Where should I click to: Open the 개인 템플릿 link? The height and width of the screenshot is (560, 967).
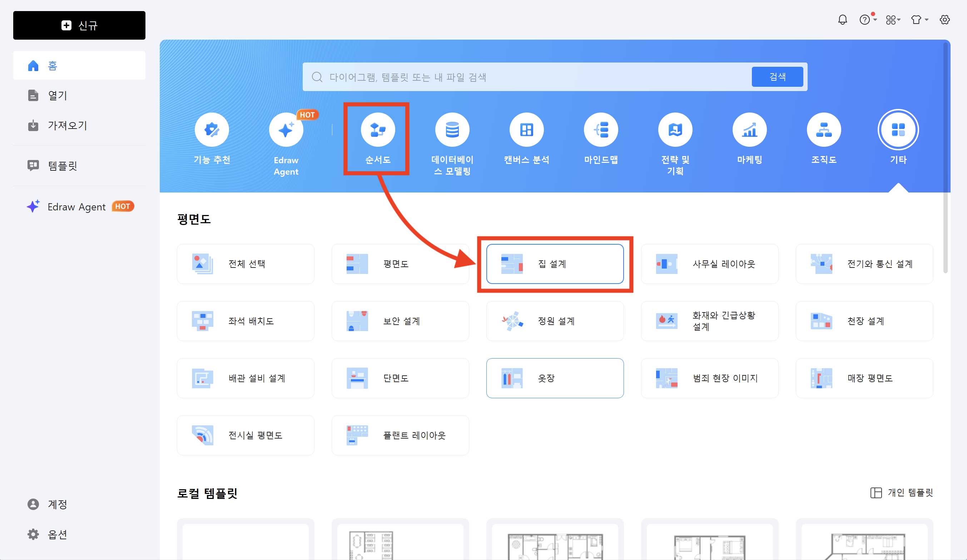[x=901, y=492]
